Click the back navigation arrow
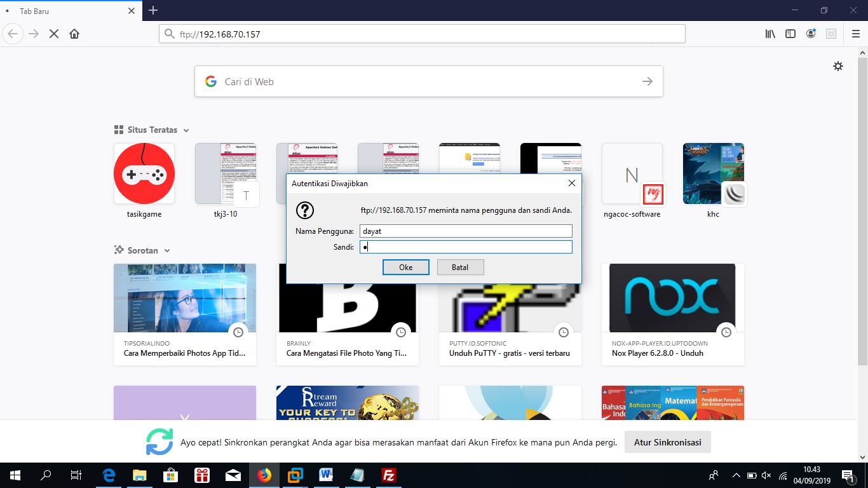Image resolution: width=868 pixels, height=488 pixels. (13, 34)
